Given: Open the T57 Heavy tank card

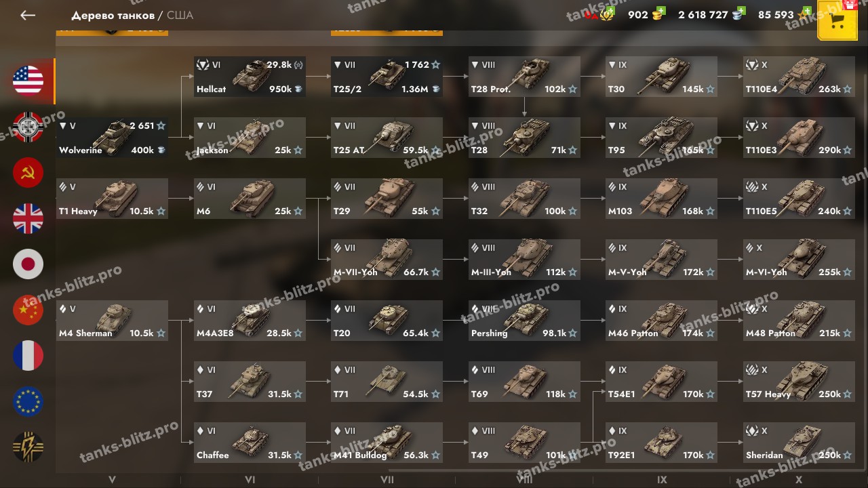Looking at the screenshot, I should point(799,382).
